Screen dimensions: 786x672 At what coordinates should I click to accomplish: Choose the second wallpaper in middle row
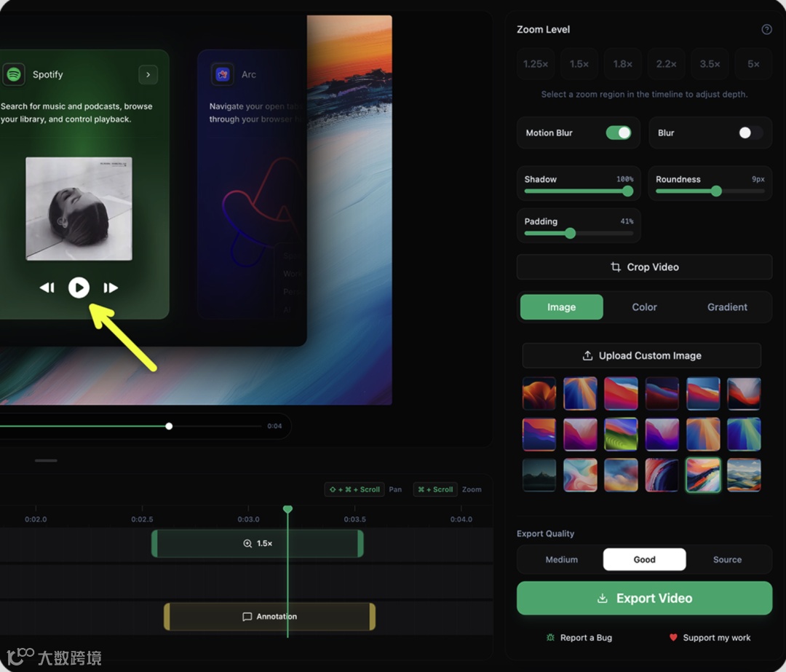pyautogui.click(x=580, y=435)
